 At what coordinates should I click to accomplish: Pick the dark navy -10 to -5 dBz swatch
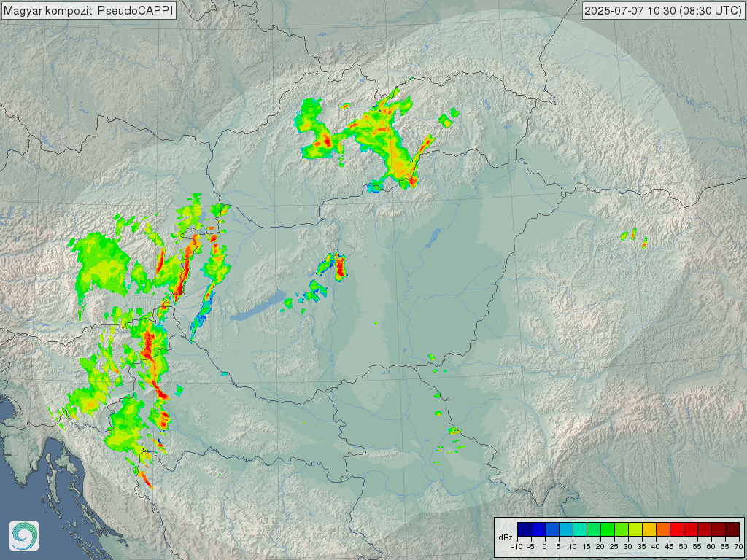(525, 529)
